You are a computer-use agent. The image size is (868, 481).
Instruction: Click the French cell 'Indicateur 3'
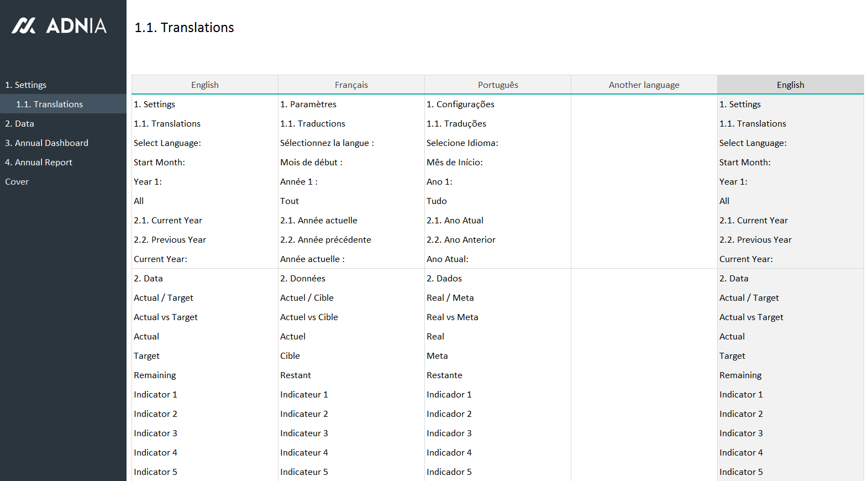coord(304,433)
